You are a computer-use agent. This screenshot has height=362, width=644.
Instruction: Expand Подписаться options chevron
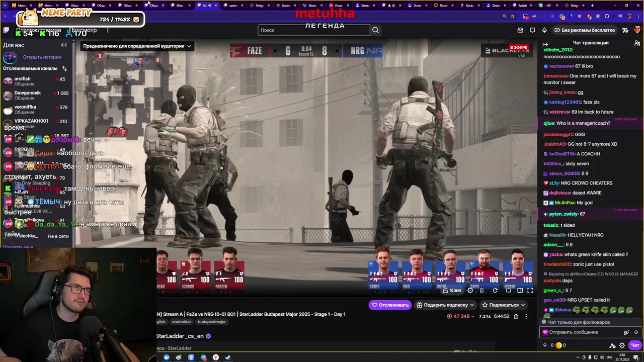pos(523,305)
